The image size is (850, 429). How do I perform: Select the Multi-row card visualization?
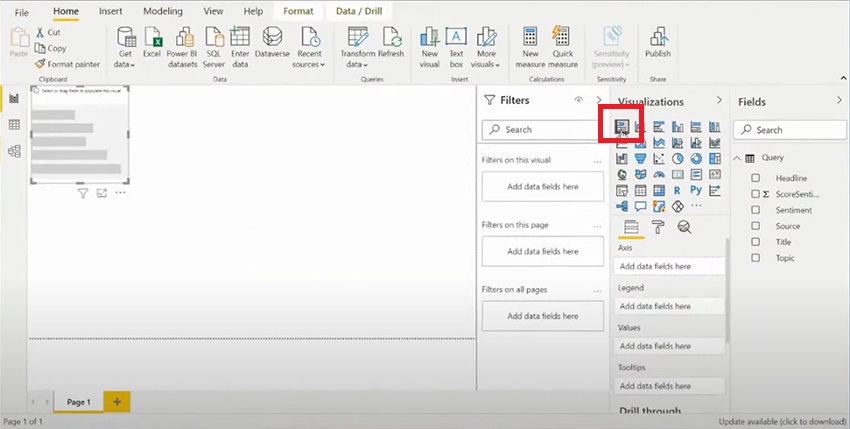pos(696,174)
